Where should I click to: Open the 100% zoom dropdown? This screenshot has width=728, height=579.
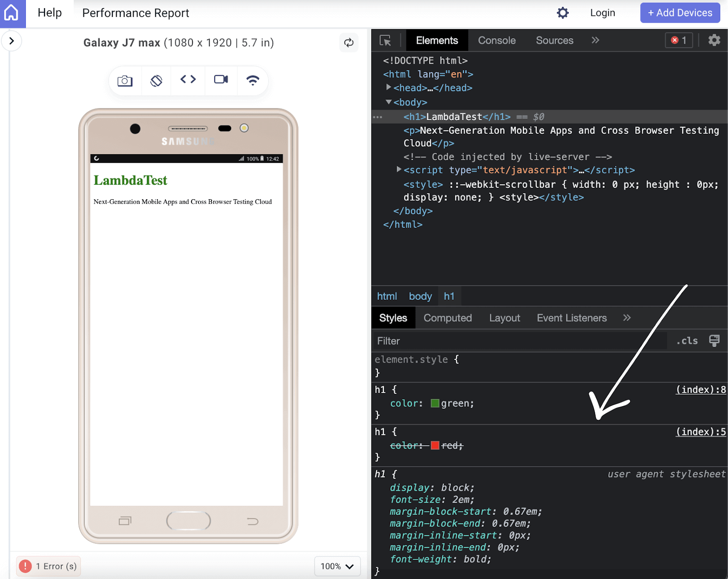(337, 566)
